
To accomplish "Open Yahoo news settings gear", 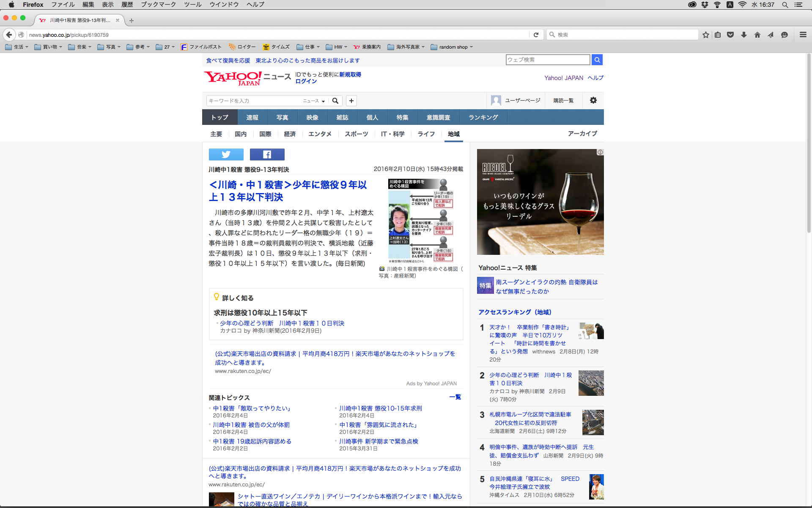I will pos(593,100).
